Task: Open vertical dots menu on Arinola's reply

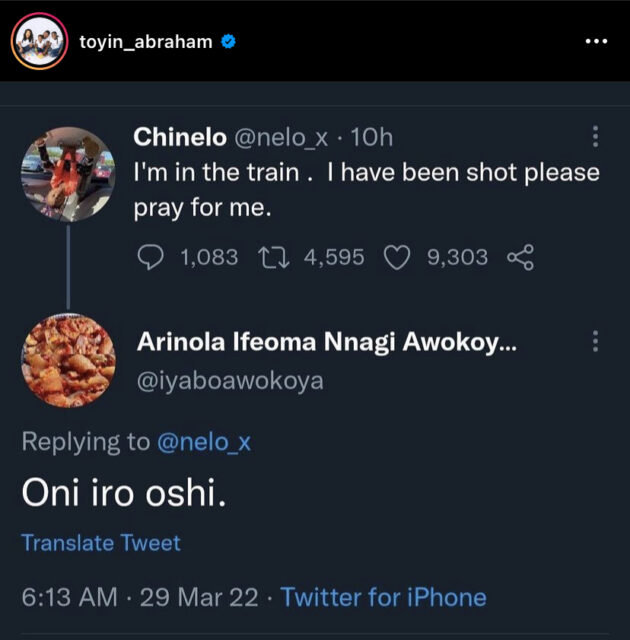Action: coord(596,341)
